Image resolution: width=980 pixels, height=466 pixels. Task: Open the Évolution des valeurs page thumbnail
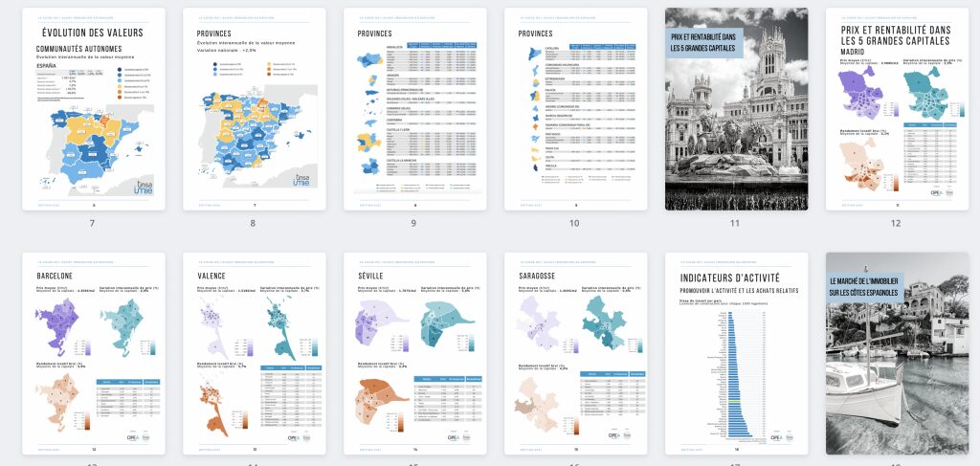[x=93, y=109]
